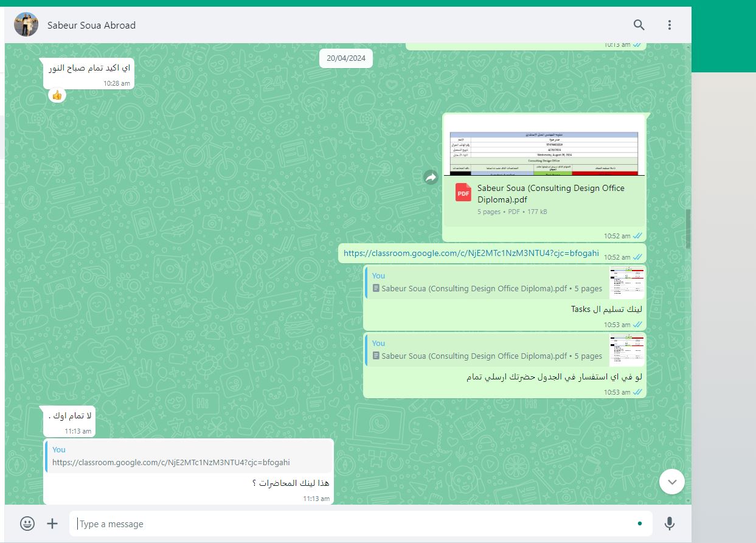Image resolution: width=756 pixels, height=543 pixels.
Task: Click the message اي اكيد تمام صباح النور
Action: pos(89,68)
